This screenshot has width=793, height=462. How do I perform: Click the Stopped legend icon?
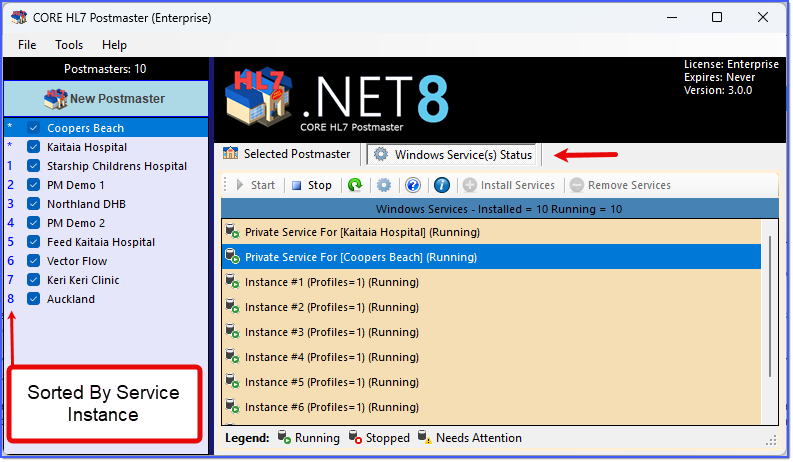pos(355,437)
